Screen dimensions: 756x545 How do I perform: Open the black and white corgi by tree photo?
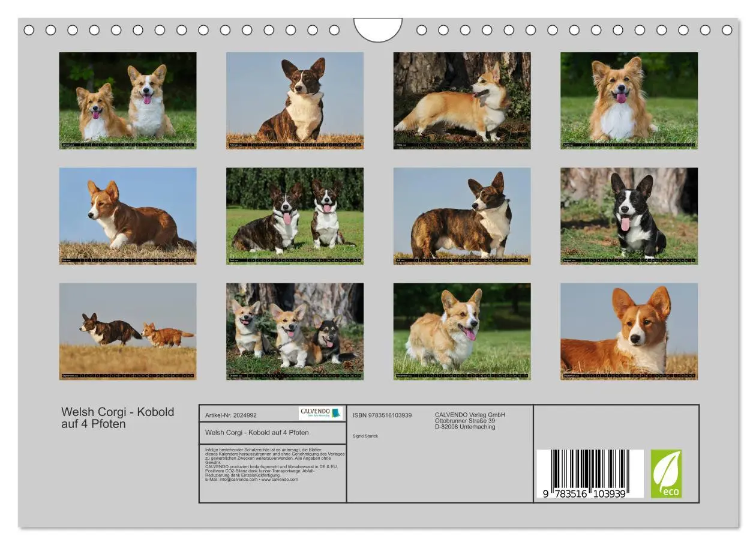tap(629, 216)
